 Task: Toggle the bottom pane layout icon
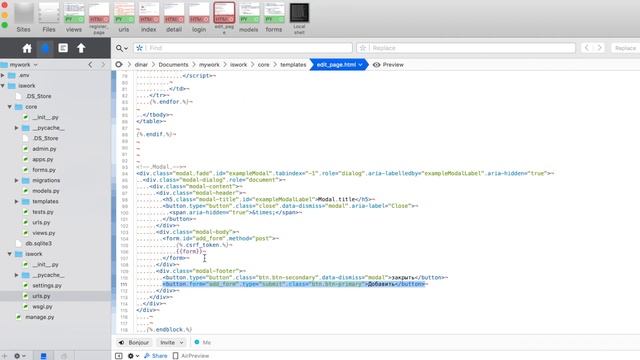[119, 356]
